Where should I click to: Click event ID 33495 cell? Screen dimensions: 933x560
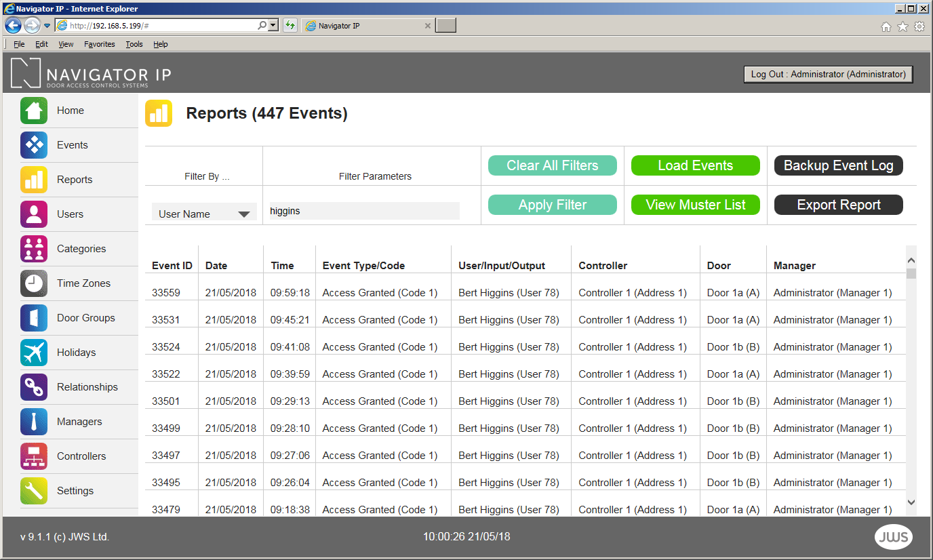click(166, 483)
